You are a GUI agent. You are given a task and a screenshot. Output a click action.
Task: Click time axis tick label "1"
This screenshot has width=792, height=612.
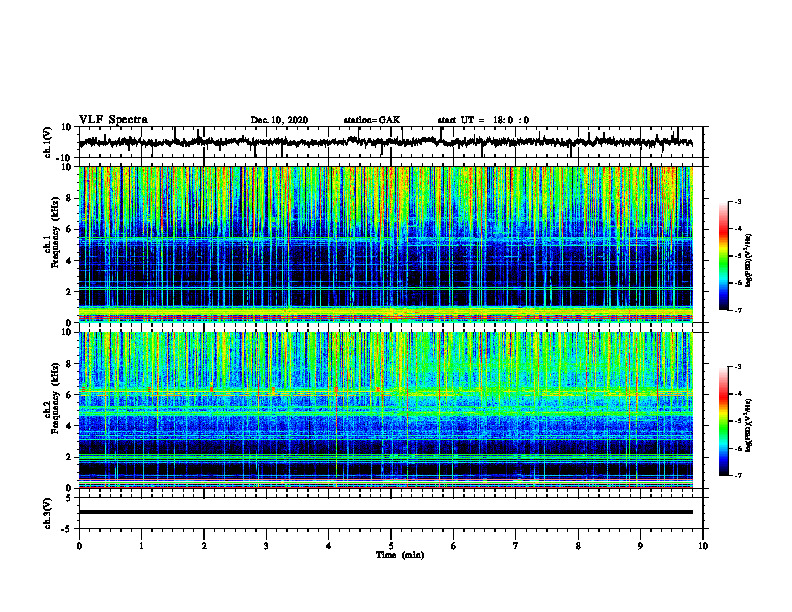141,546
